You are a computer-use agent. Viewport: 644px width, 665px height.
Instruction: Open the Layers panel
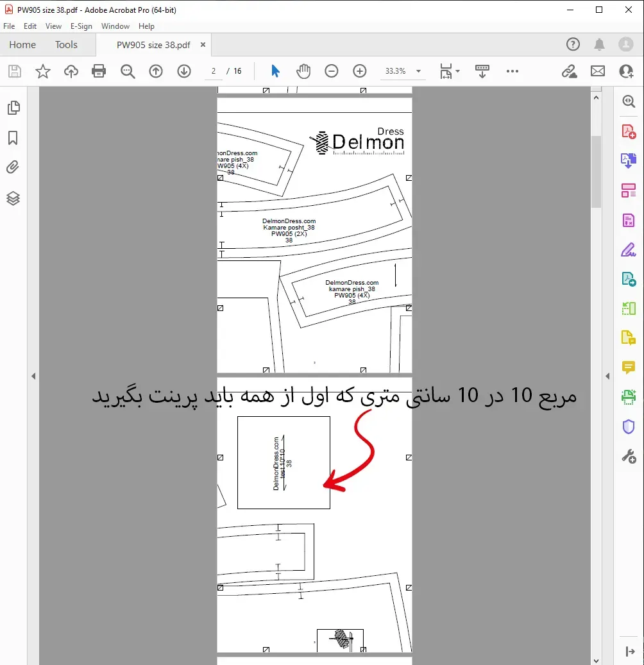(x=13, y=198)
